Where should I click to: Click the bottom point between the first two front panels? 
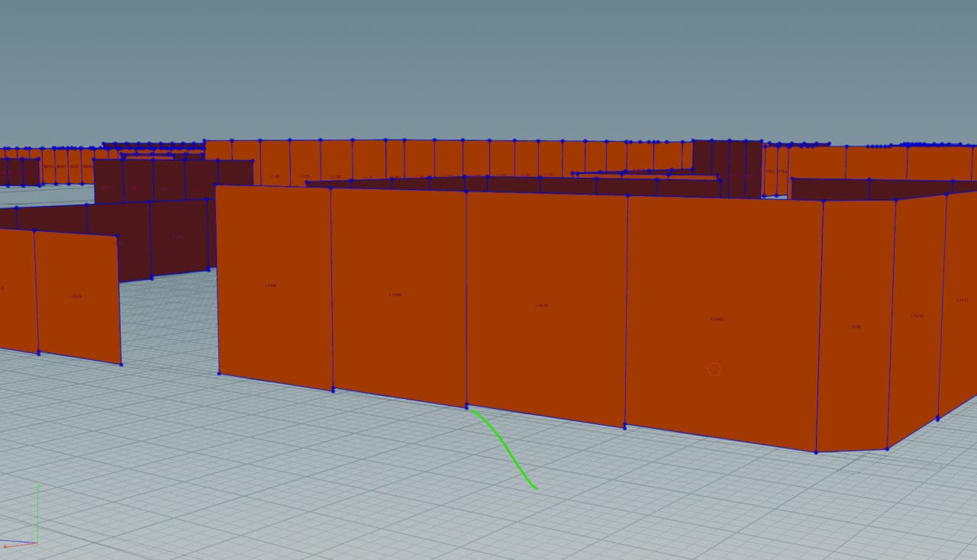point(333,390)
